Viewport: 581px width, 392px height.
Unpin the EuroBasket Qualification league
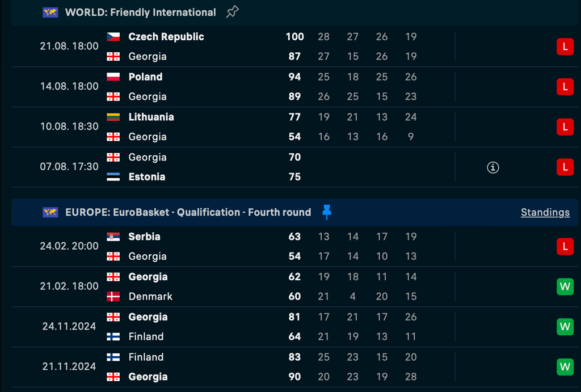(326, 212)
